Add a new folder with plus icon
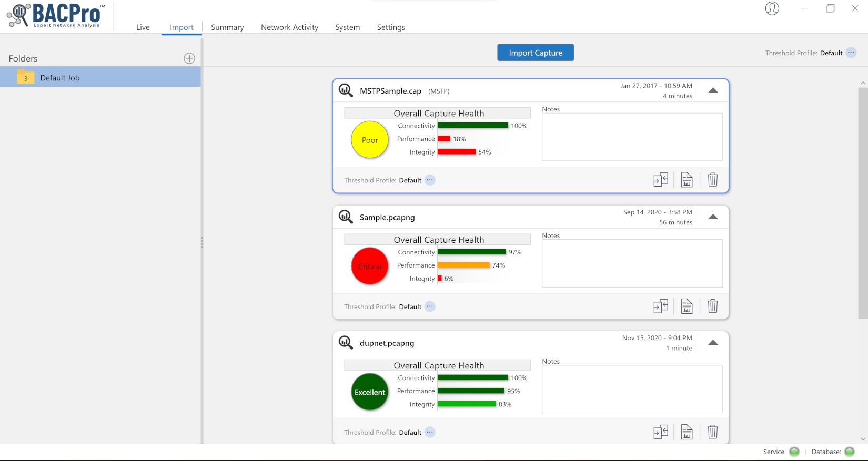The image size is (868, 461). coord(189,58)
